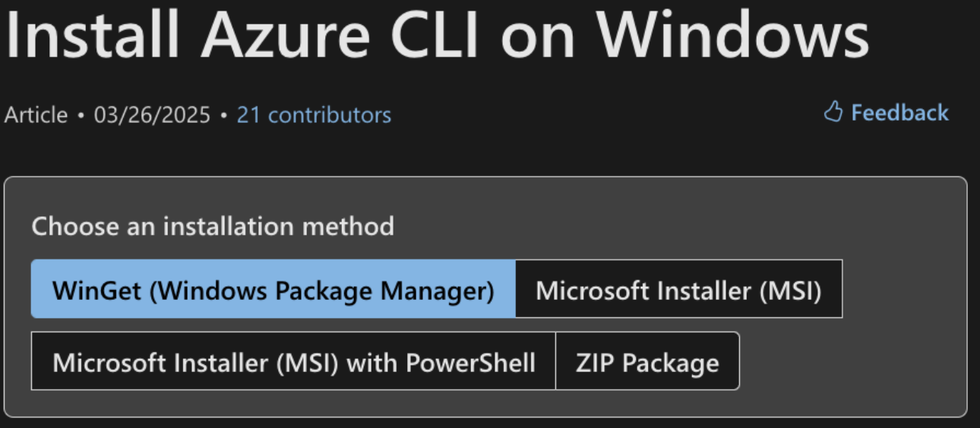Click the article date 03/26/2025
The image size is (980, 428).
[x=151, y=115]
